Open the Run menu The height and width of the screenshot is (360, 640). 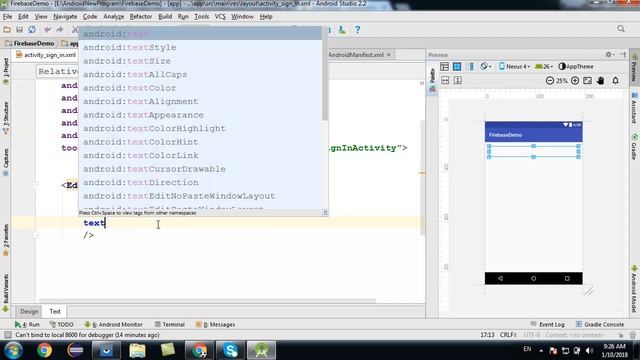pyautogui.click(x=183, y=17)
